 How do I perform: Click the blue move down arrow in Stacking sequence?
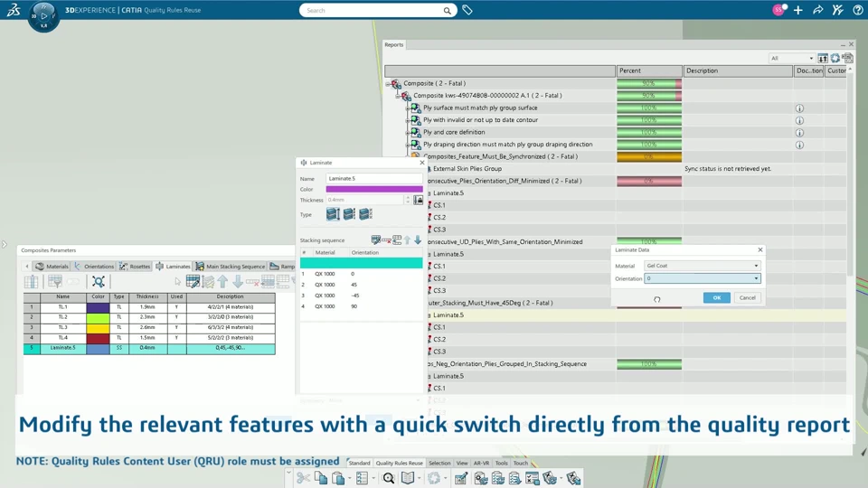point(418,239)
